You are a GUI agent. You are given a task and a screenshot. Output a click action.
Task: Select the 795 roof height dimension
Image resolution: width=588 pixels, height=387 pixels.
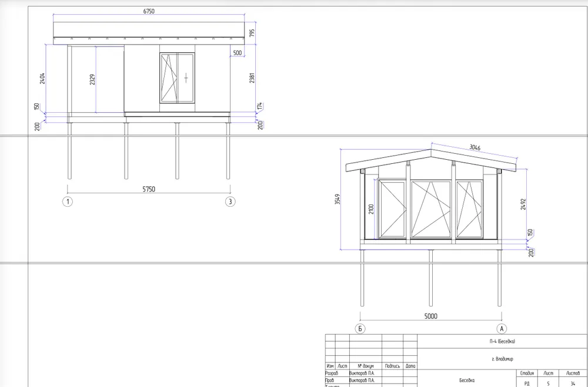point(252,33)
